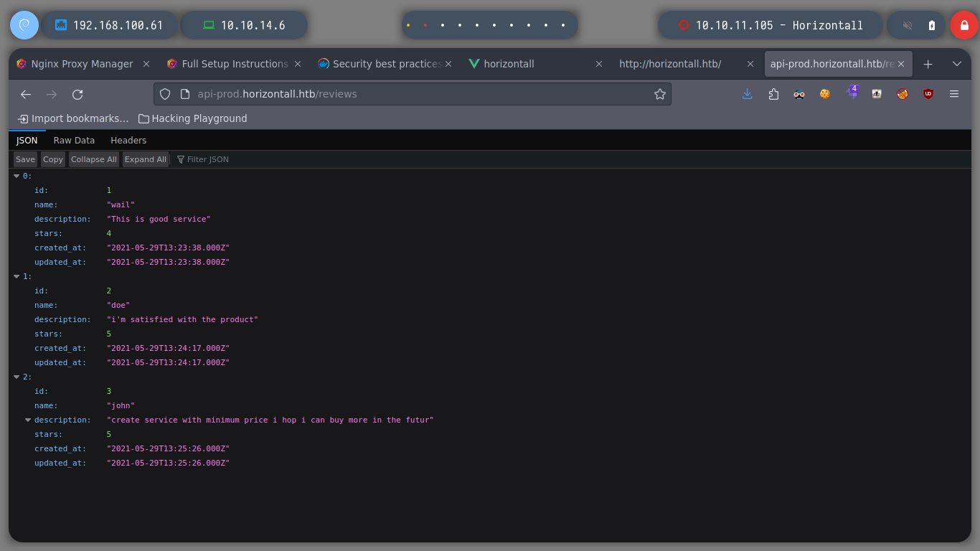
Task: Click the Collapse All button
Action: coord(93,159)
